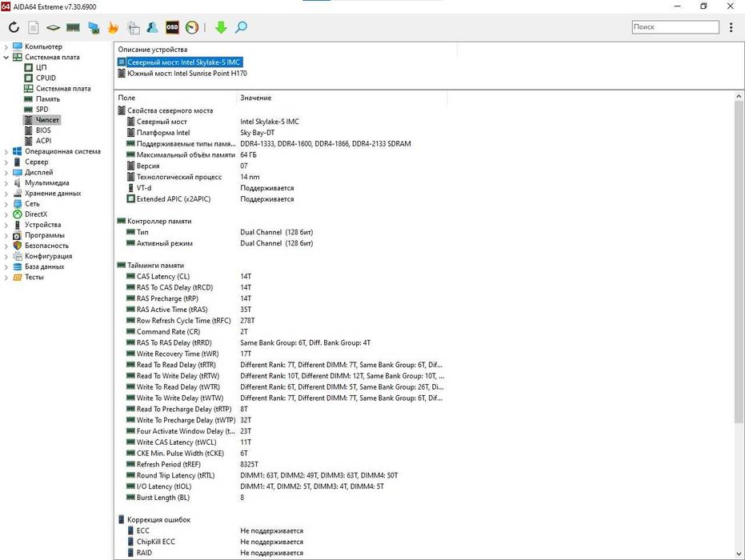Click the scrollbar up arrow

pos(739,97)
